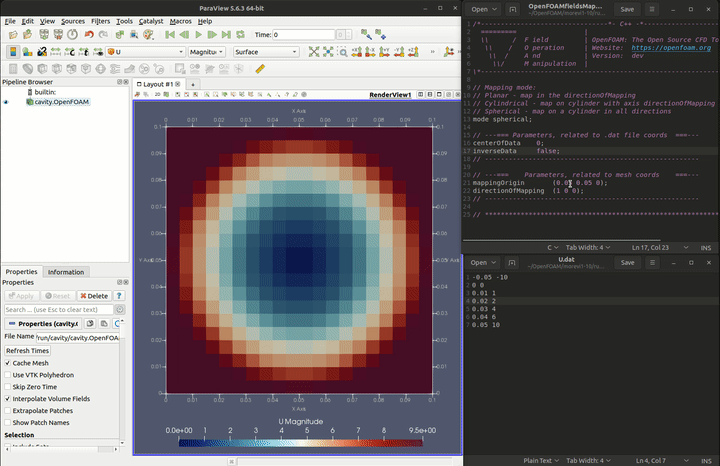Activate the Zoom to Box tool
This screenshot has height=466, width=720.
(x=343, y=52)
